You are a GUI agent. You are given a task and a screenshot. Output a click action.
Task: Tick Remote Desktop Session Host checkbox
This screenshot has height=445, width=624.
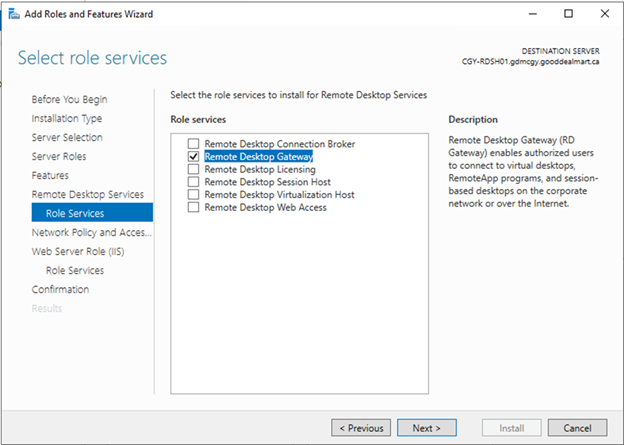pyautogui.click(x=193, y=182)
